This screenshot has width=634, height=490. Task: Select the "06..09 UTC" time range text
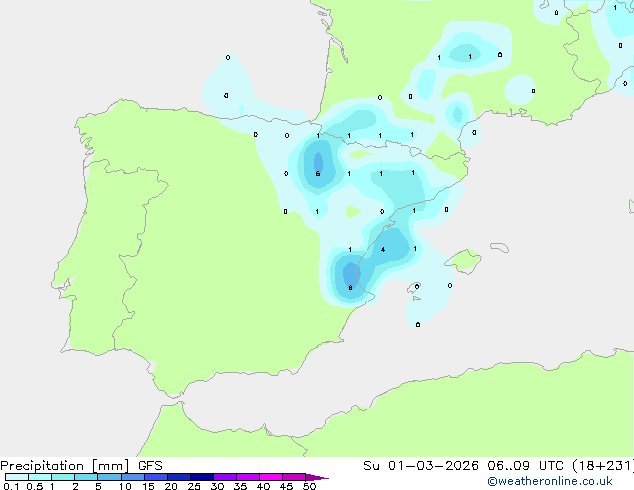(x=525, y=466)
